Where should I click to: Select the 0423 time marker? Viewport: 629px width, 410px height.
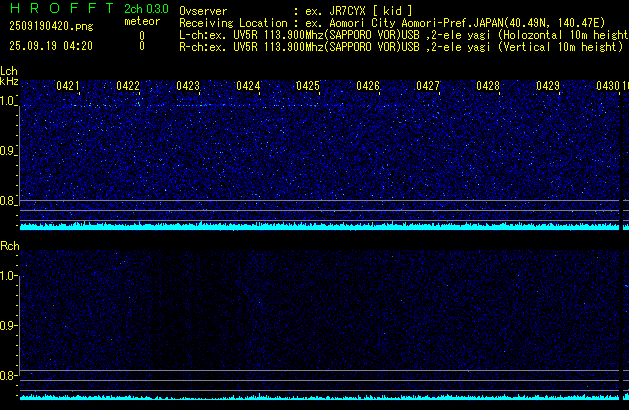click(188, 87)
